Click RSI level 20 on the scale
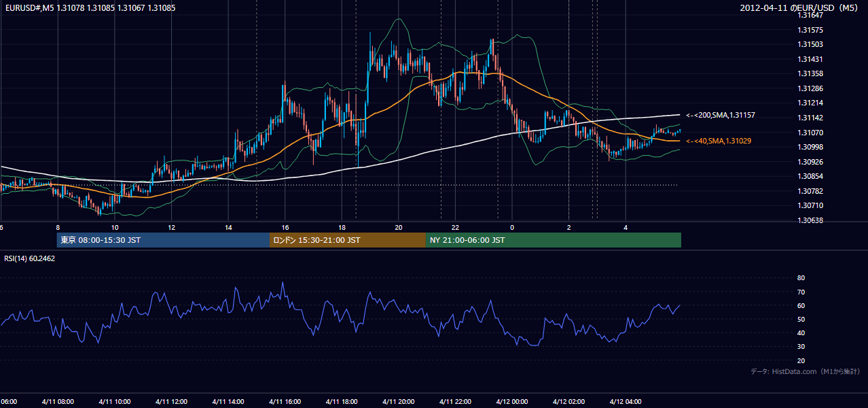This screenshot has width=868, height=408. [x=801, y=360]
